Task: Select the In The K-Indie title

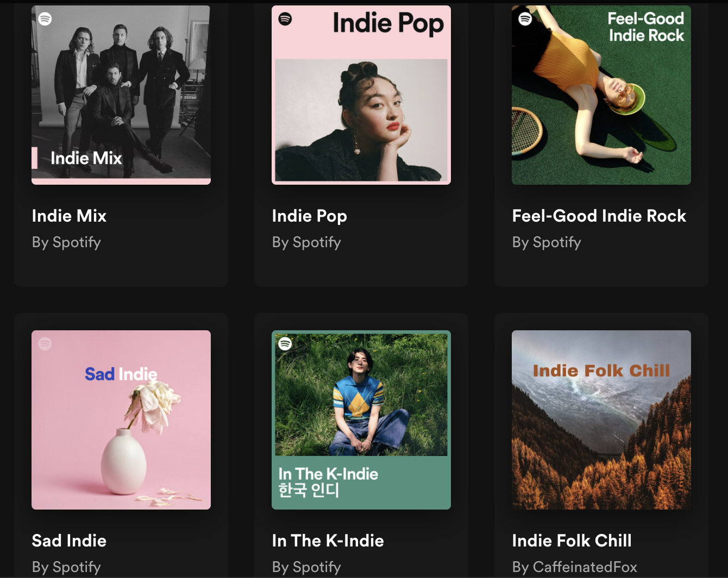Action: coord(328,541)
